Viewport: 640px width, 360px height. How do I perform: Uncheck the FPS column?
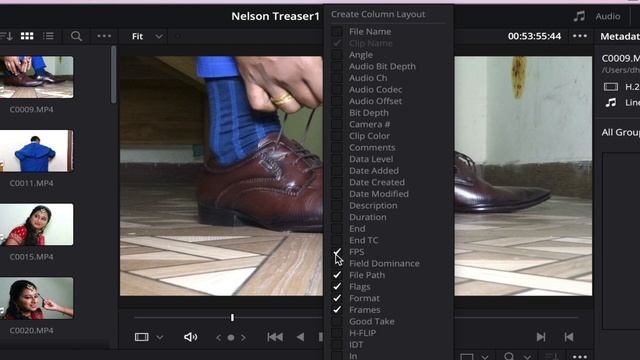337,252
